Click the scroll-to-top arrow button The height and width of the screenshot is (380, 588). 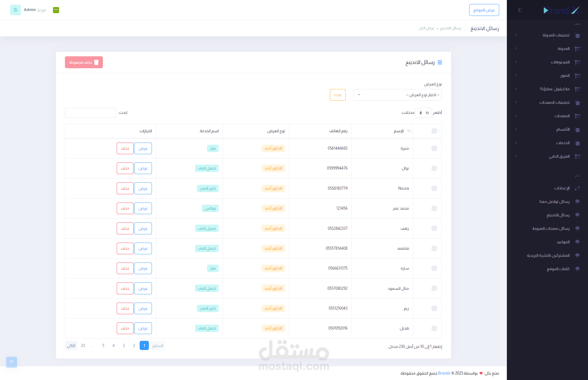pos(12,362)
